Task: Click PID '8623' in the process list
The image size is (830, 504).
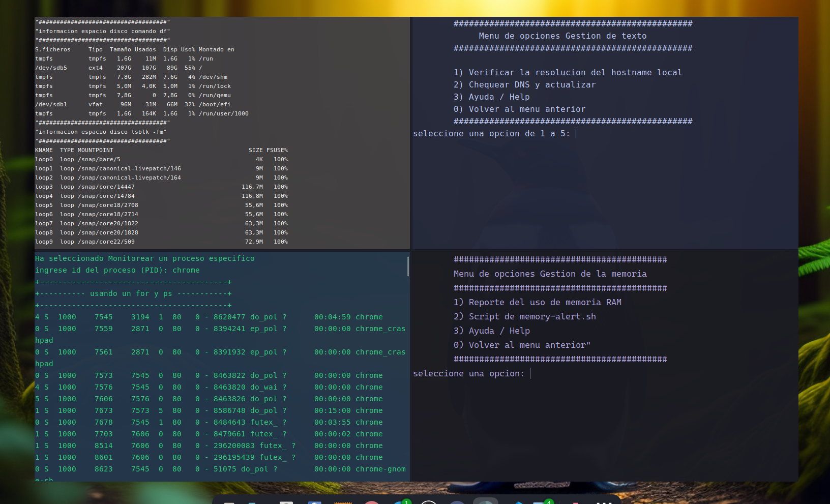Action: click(104, 469)
